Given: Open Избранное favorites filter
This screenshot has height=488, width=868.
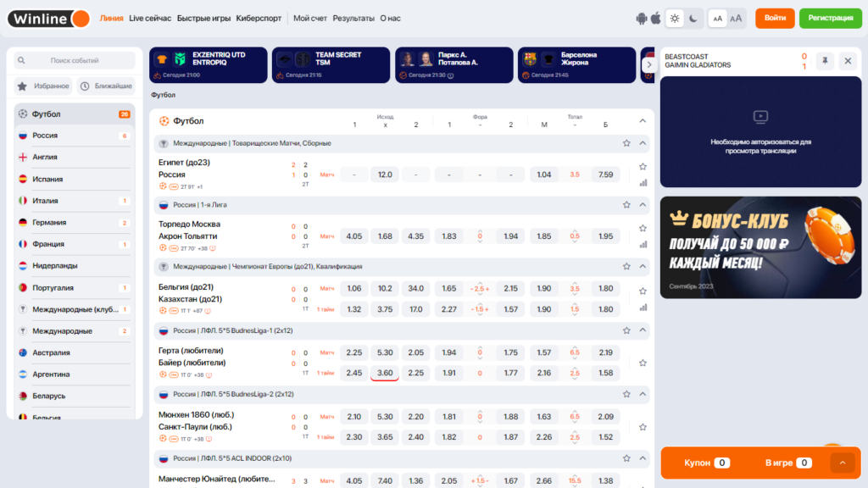Looking at the screenshot, I should tap(44, 86).
